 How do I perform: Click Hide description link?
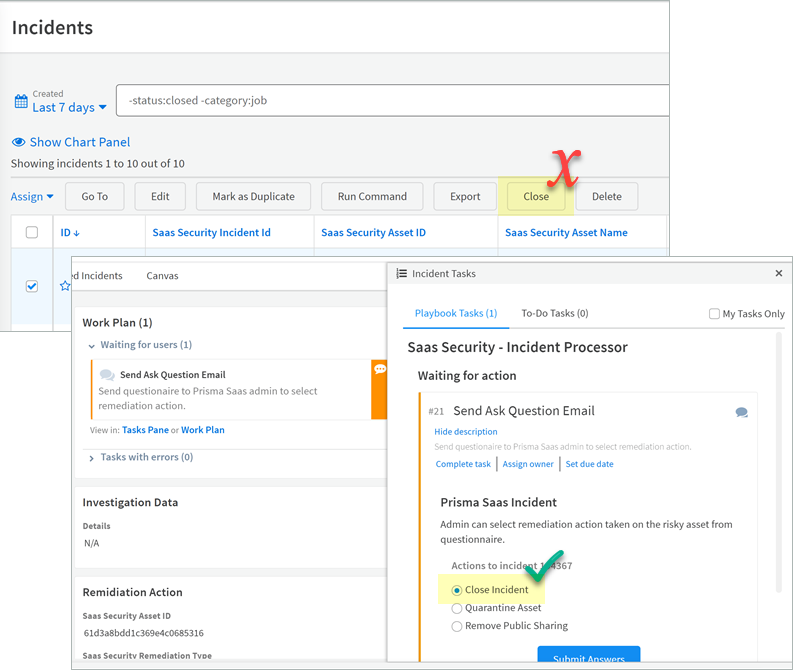(466, 432)
